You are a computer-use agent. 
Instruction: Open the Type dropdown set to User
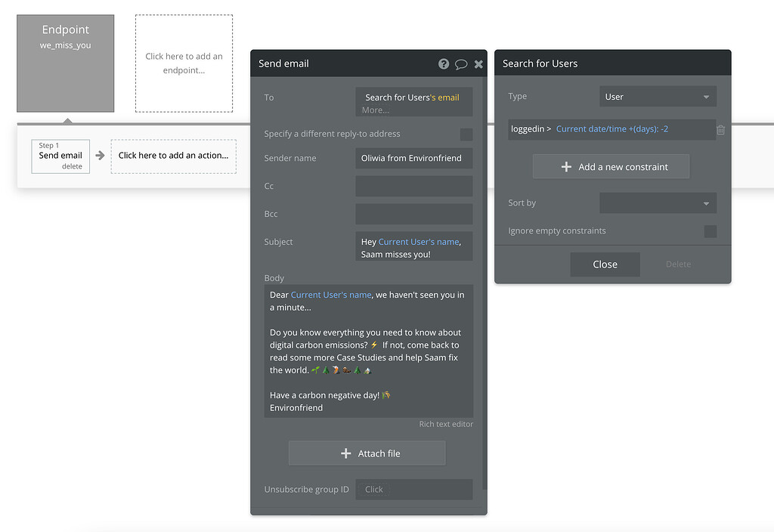pyautogui.click(x=658, y=96)
